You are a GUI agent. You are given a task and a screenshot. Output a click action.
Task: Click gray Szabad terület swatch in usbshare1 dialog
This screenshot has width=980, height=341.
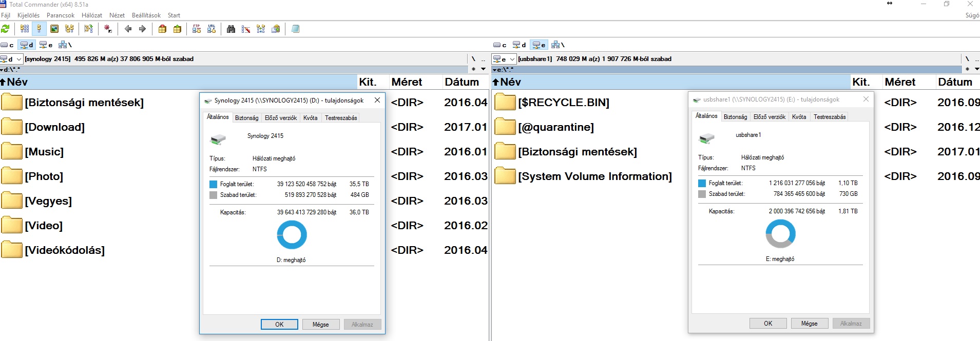click(702, 194)
